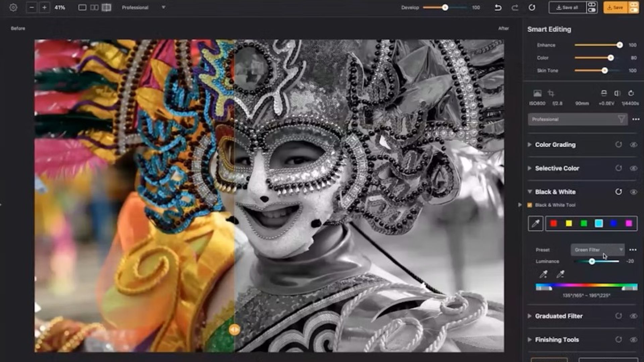
Task: Click the Save all button
Action: (x=567, y=7)
